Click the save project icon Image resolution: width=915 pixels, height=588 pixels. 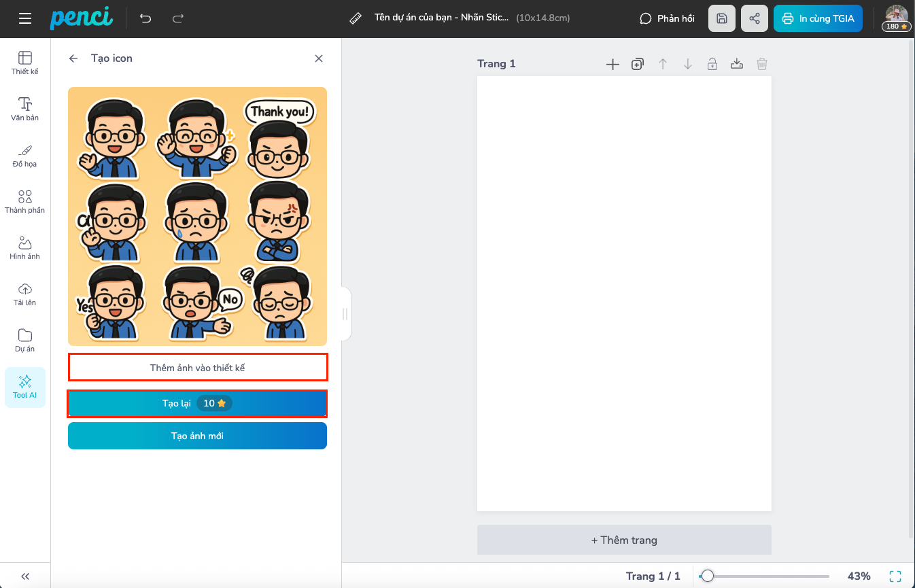tap(722, 18)
